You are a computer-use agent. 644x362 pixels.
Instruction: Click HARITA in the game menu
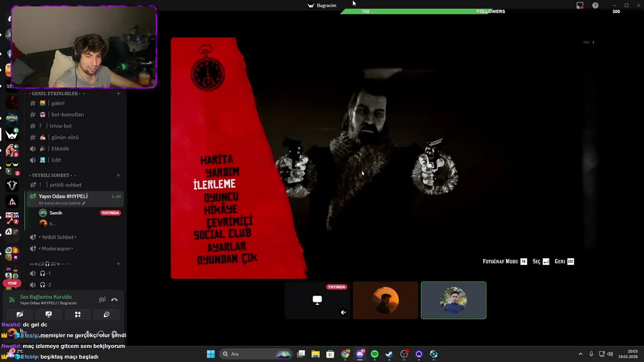point(217,160)
